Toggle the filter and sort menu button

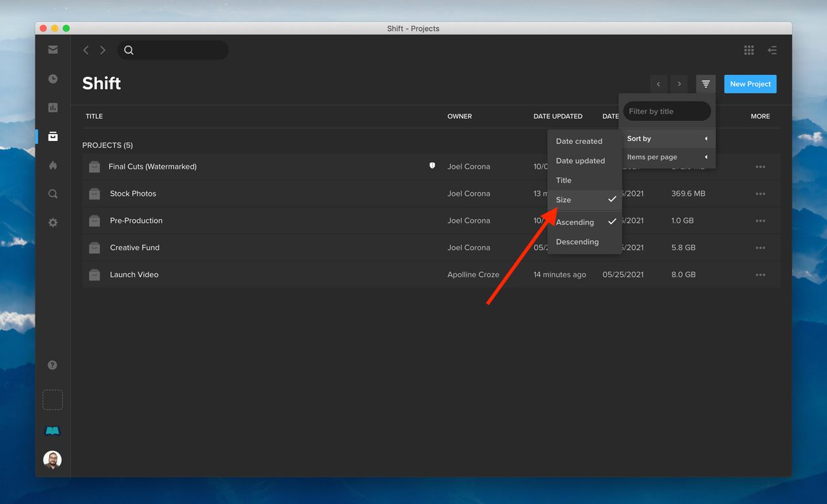pyautogui.click(x=706, y=84)
